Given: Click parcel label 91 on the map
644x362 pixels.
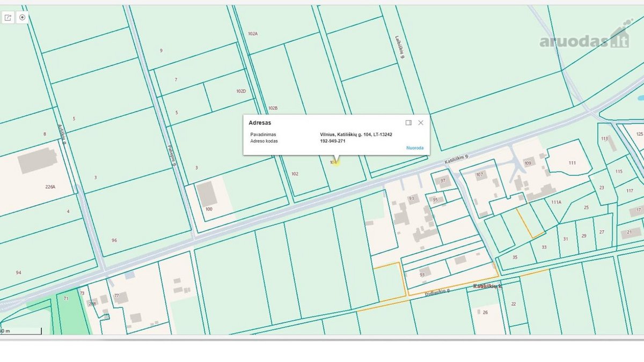Looking at the screenshot, I should [412, 198].
